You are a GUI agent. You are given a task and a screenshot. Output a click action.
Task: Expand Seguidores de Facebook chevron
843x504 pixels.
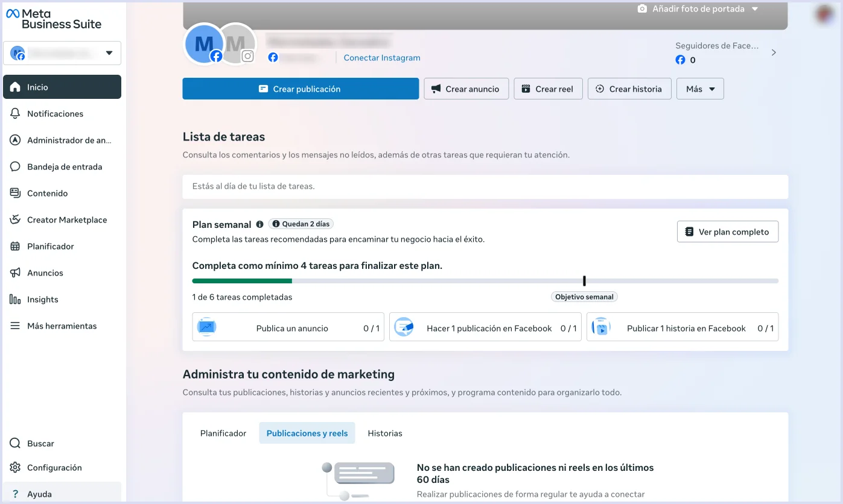pyautogui.click(x=774, y=52)
